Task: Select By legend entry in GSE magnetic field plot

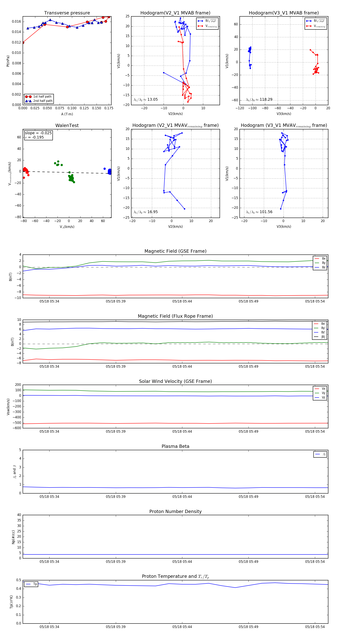Action: pyautogui.click(x=320, y=263)
